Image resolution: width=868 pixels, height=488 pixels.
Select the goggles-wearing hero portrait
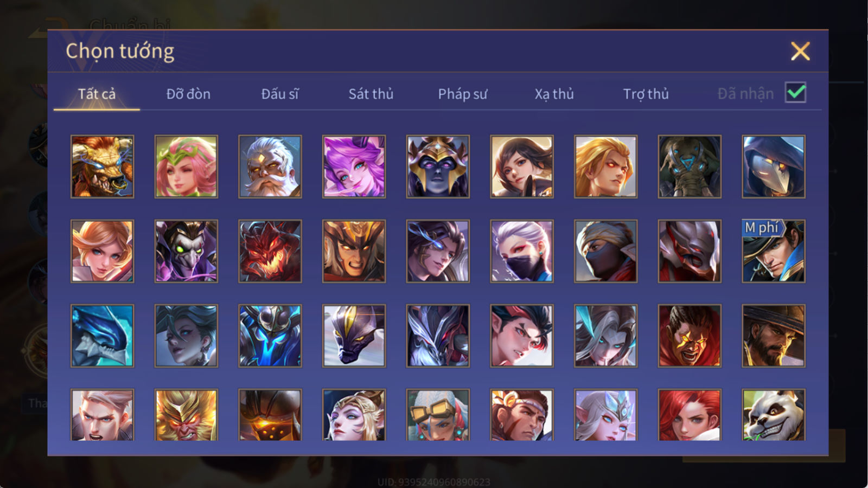tap(438, 415)
